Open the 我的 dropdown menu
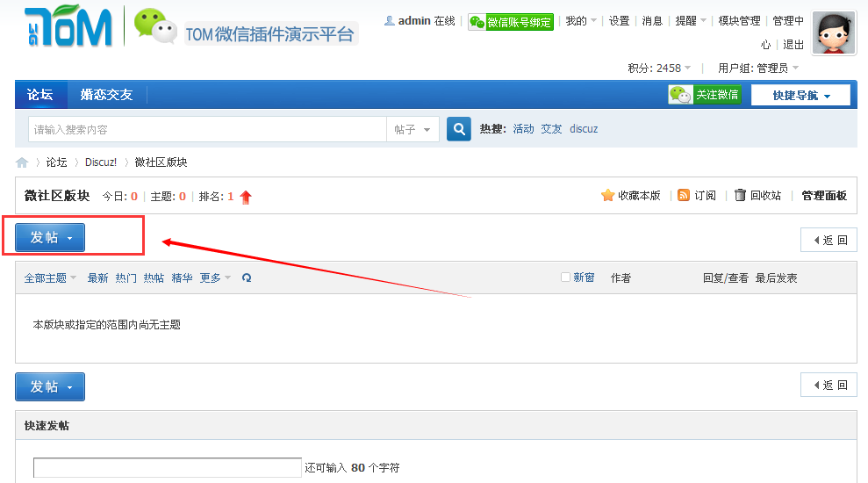 (x=580, y=21)
